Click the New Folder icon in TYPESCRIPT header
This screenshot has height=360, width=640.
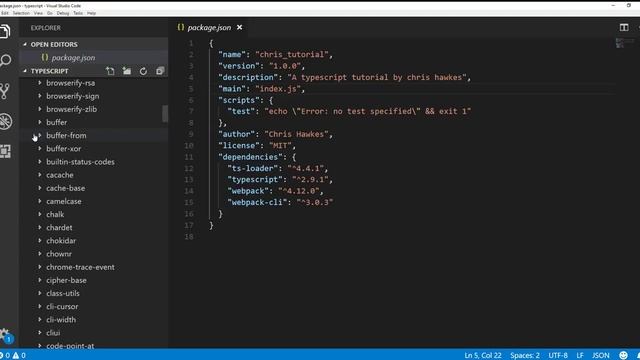tap(127, 71)
